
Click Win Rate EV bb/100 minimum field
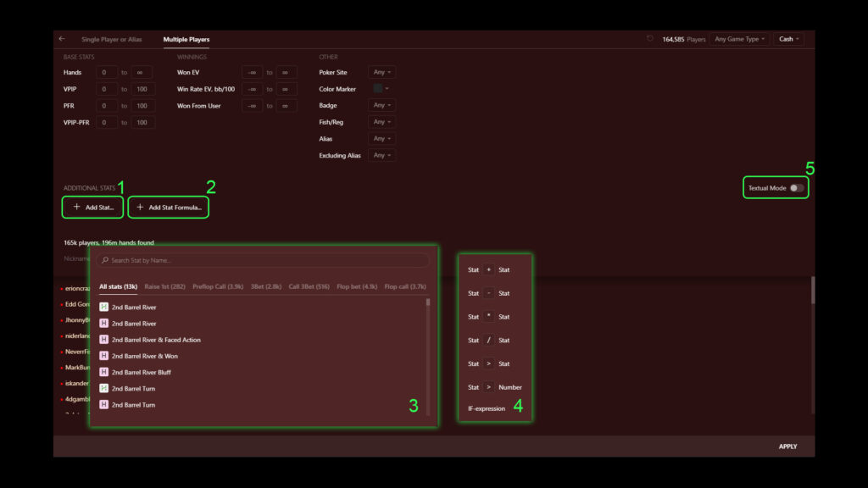(253, 89)
